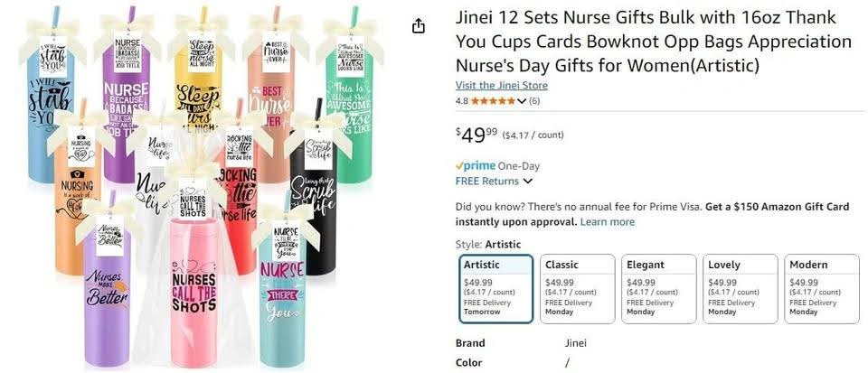Select the Classic style option

point(577,288)
